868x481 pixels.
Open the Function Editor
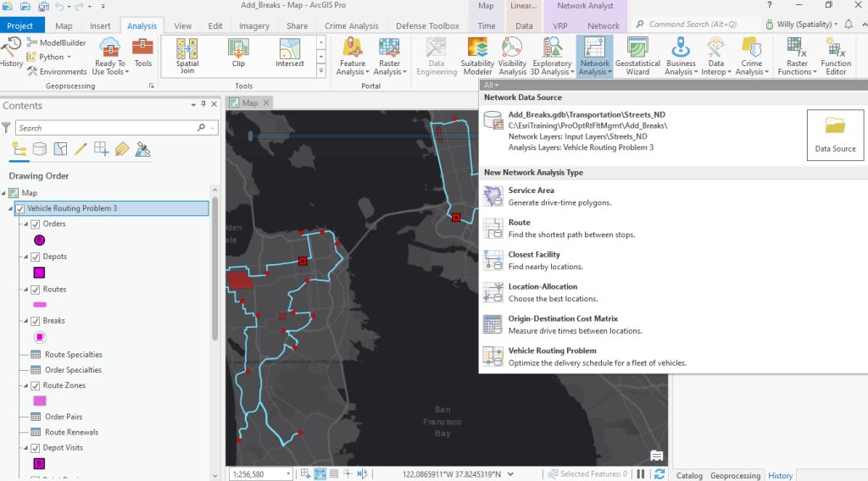(836, 57)
